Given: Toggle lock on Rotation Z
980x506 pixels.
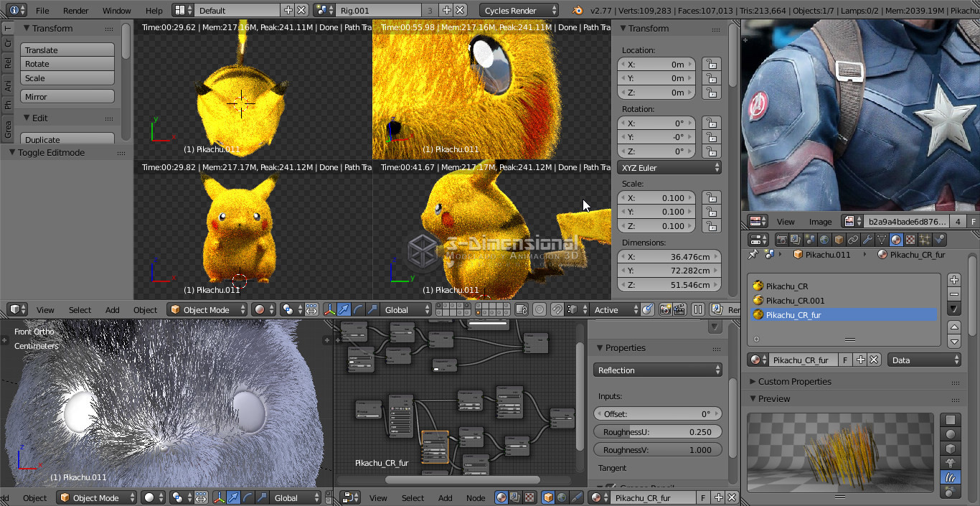Looking at the screenshot, I should coord(711,151).
